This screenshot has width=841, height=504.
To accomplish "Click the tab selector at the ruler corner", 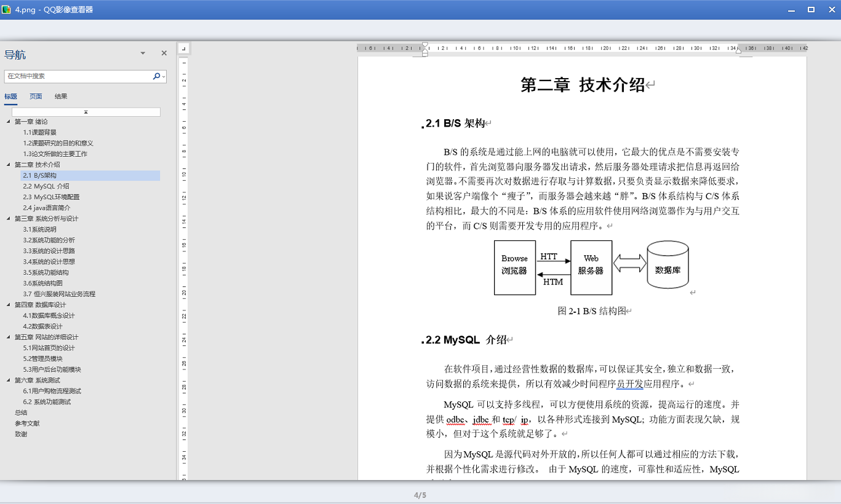I will [183, 48].
